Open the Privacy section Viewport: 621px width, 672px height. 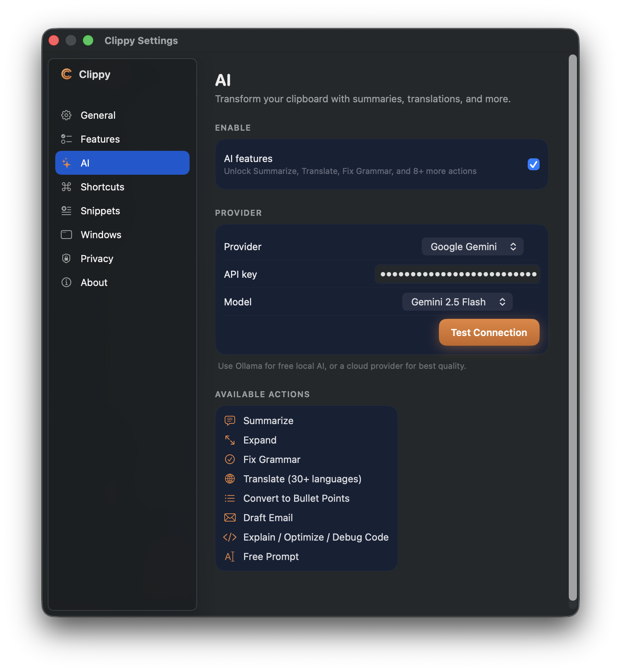(x=122, y=258)
